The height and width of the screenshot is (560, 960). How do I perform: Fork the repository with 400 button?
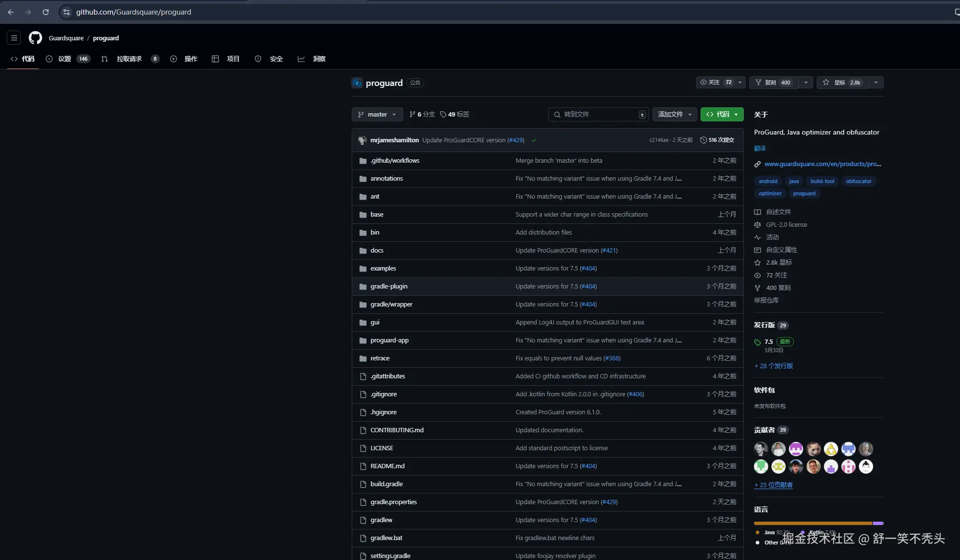[773, 83]
